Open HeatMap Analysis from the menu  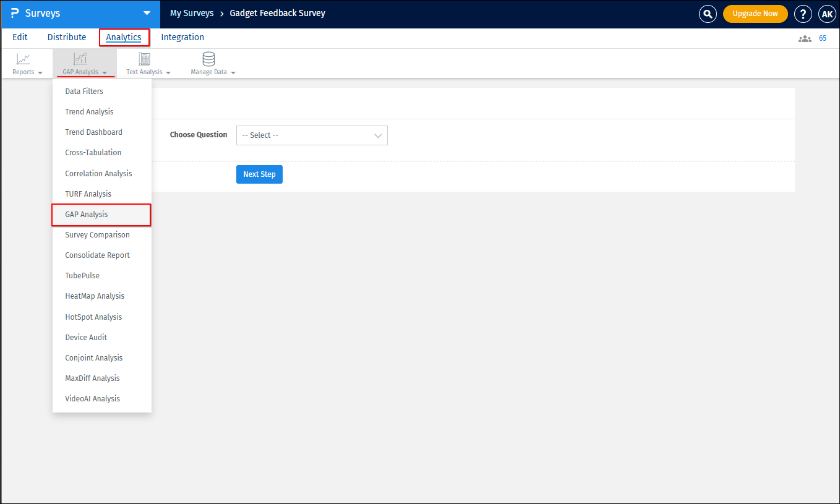(x=102, y=296)
